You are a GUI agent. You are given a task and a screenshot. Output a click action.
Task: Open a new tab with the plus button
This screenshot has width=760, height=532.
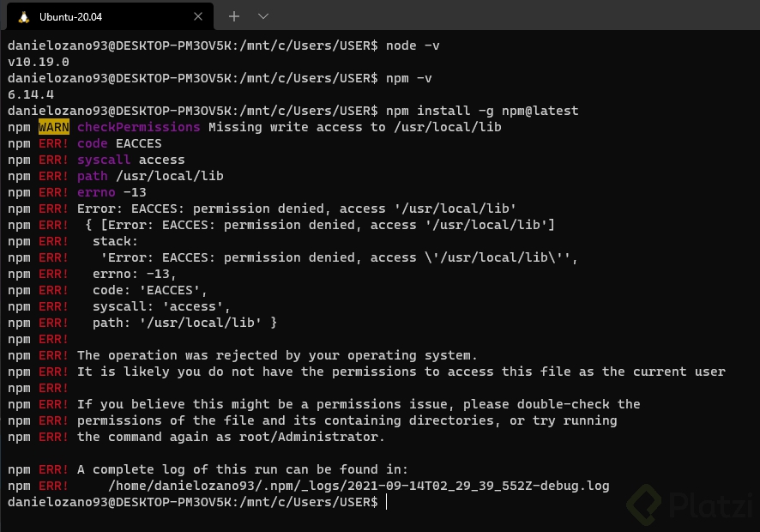[234, 16]
